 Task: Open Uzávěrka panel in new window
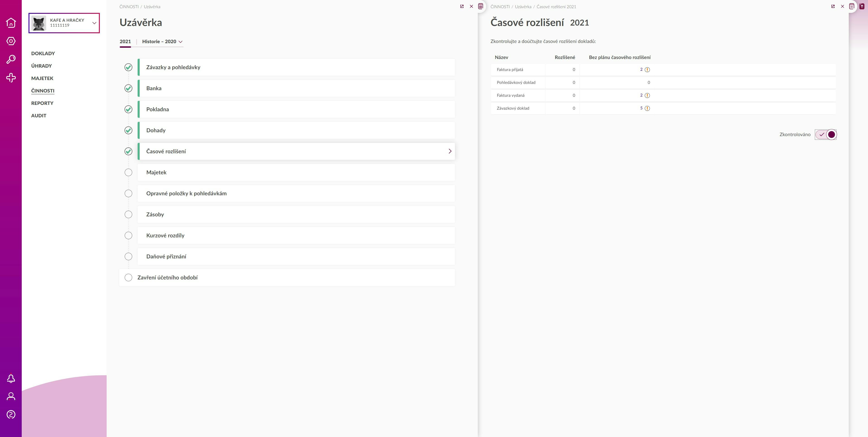coord(462,6)
